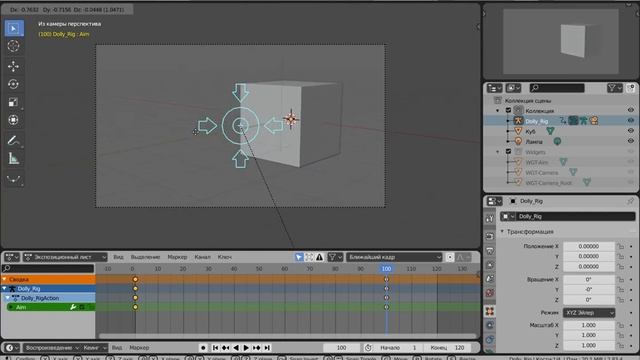Collapse the Сводка summary channel

(4, 280)
